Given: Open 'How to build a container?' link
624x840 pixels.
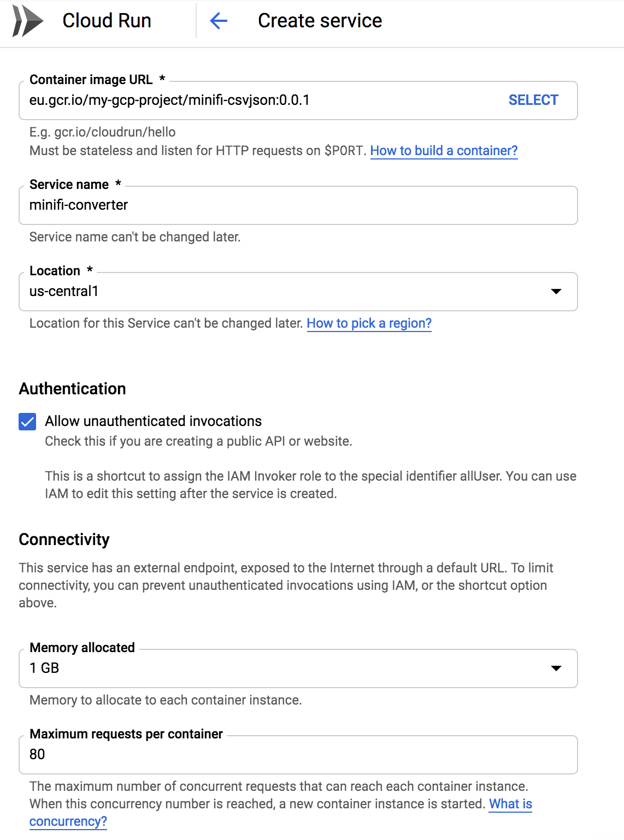Looking at the screenshot, I should 444,151.
